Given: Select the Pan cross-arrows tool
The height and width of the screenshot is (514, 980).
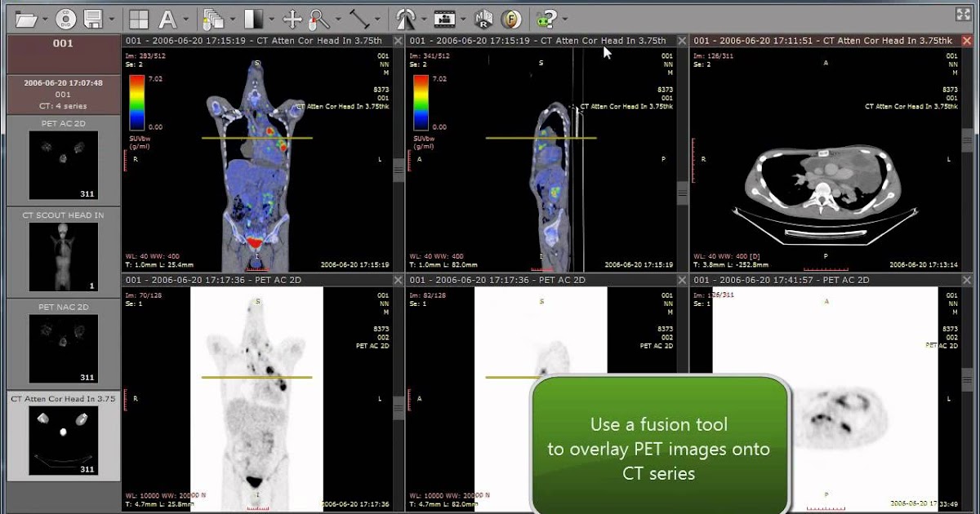Looking at the screenshot, I should coord(292,18).
